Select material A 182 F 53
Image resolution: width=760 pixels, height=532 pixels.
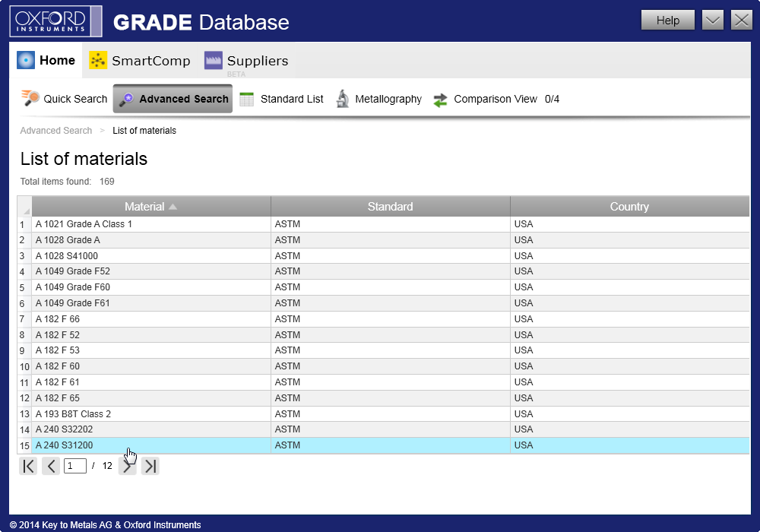click(x=383, y=350)
